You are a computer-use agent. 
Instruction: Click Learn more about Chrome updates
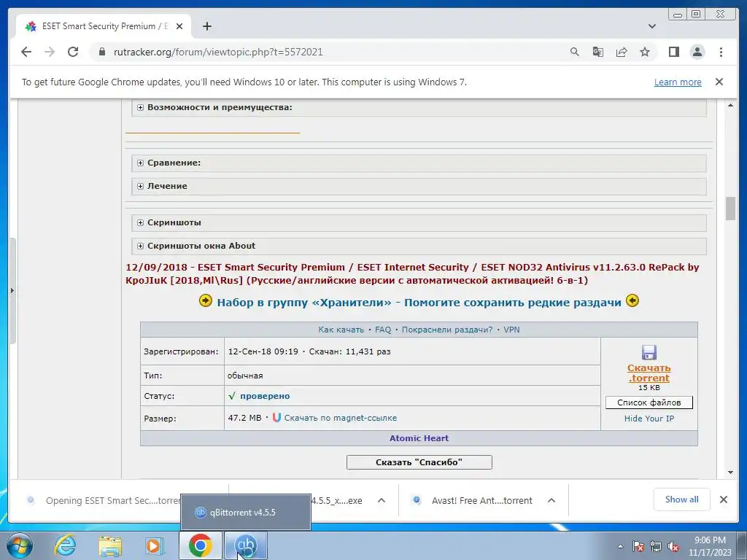678,82
